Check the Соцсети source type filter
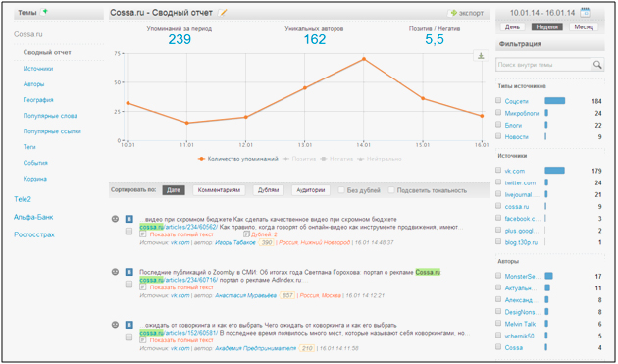618x364 pixels. [x=498, y=101]
